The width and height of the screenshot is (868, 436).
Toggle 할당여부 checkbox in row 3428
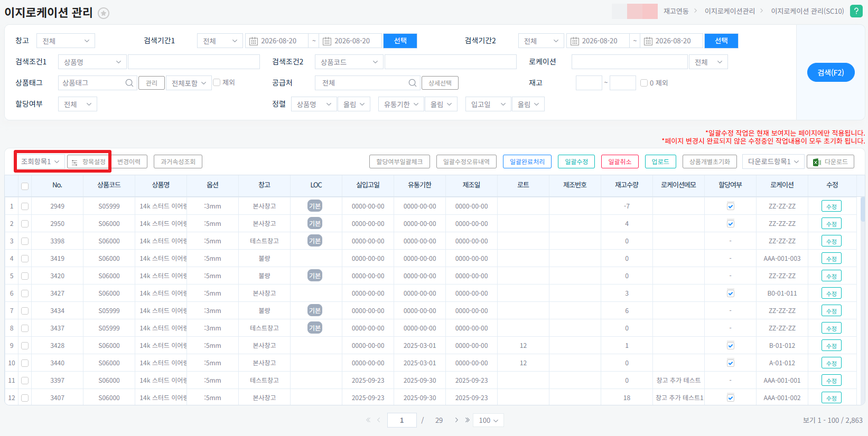pos(731,346)
